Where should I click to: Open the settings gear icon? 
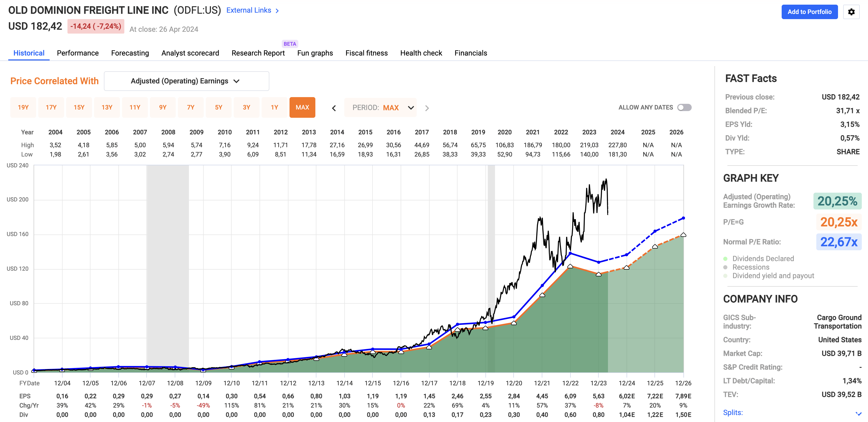point(851,12)
